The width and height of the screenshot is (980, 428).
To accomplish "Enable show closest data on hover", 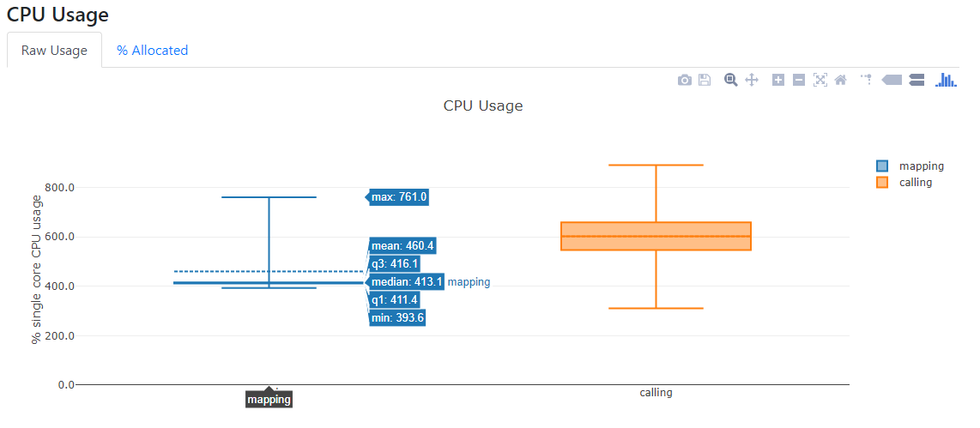I will pyautogui.click(x=892, y=80).
